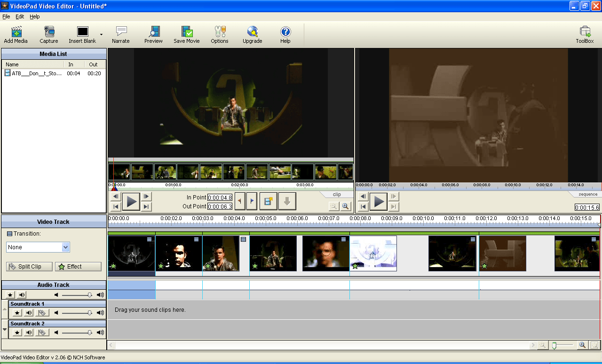Open the Help menu in menu bar
602x364 pixels.
(35, 16)
